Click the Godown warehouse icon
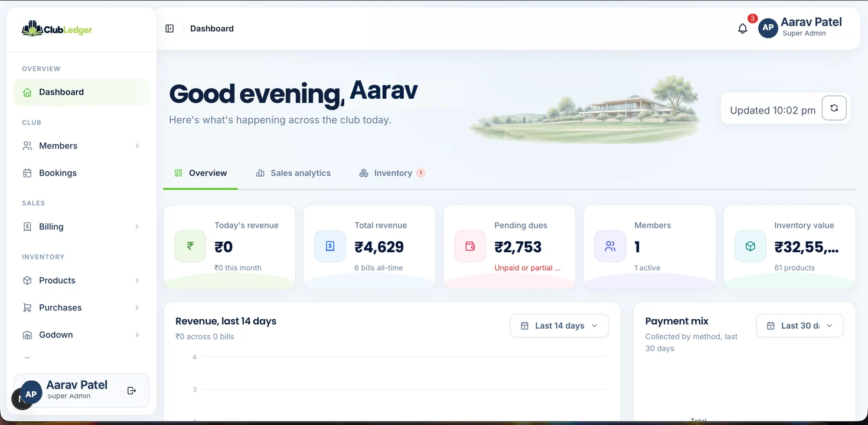 pyautogui.click(x=27, y=335)
